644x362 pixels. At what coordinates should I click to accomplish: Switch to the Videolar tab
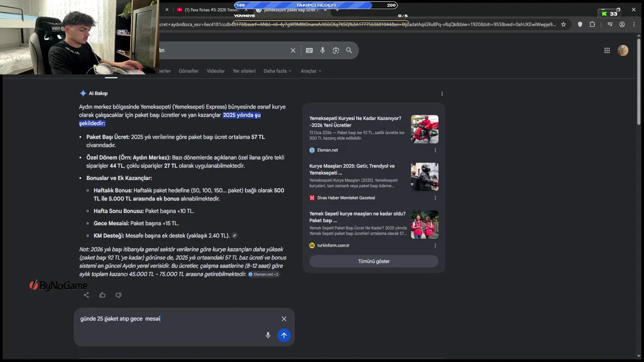tap(216, 71)
